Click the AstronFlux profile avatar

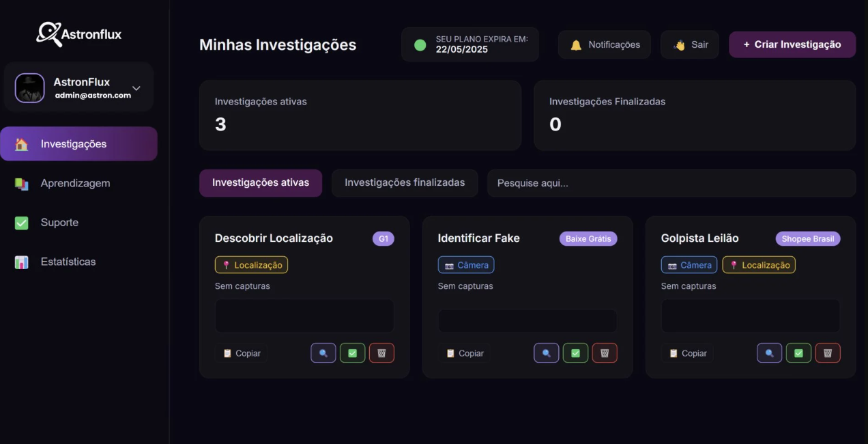click(30, 88)
